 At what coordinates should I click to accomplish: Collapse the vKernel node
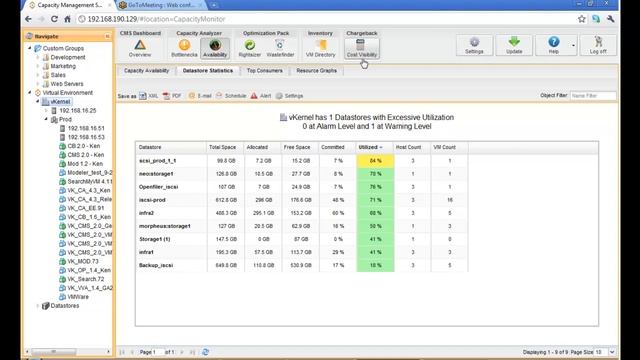(x=38, y=102)
